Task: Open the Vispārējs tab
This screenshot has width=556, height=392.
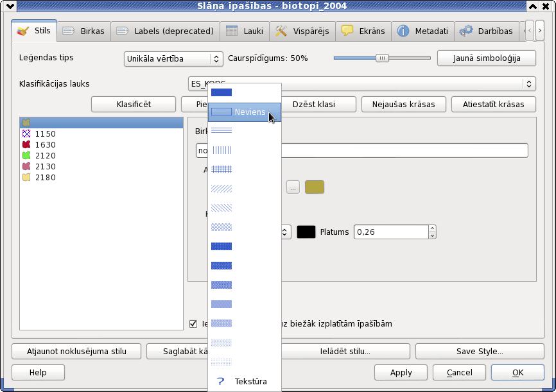Action: tap(302, 31)
